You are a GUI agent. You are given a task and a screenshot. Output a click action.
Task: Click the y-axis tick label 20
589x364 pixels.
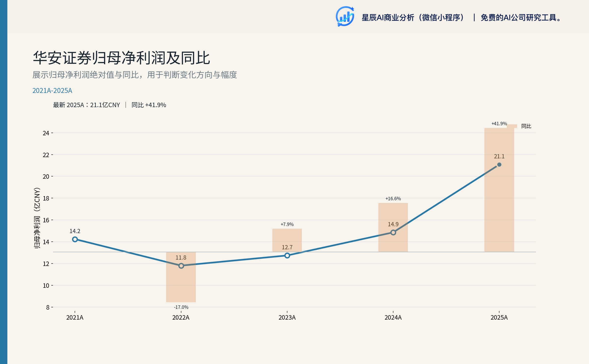[x=46, y=176]
